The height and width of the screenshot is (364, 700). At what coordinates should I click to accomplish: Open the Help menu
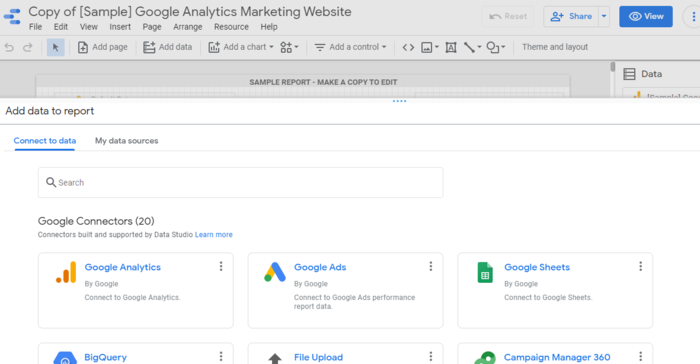pyautogui.click(x=269, y=27)
